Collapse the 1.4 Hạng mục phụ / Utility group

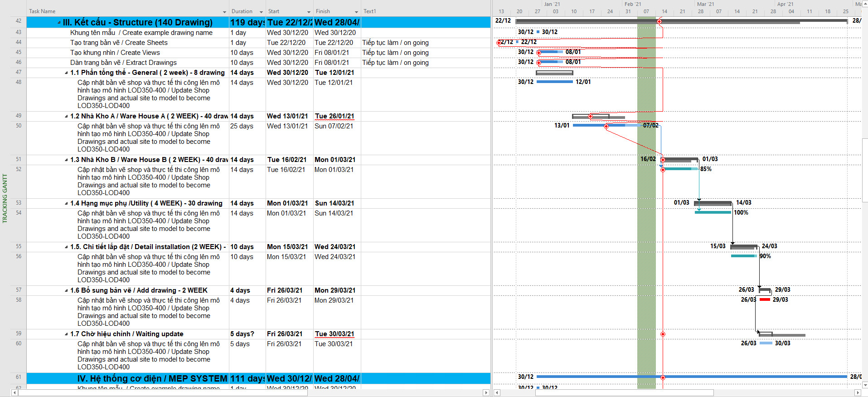click(66, 204)
